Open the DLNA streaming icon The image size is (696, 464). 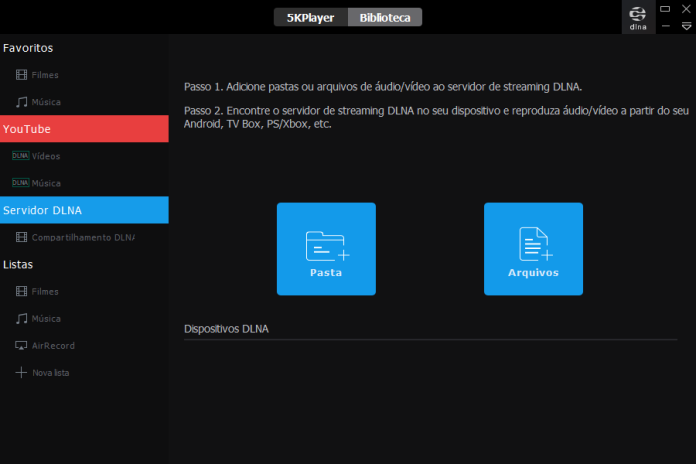pos(638,18)
